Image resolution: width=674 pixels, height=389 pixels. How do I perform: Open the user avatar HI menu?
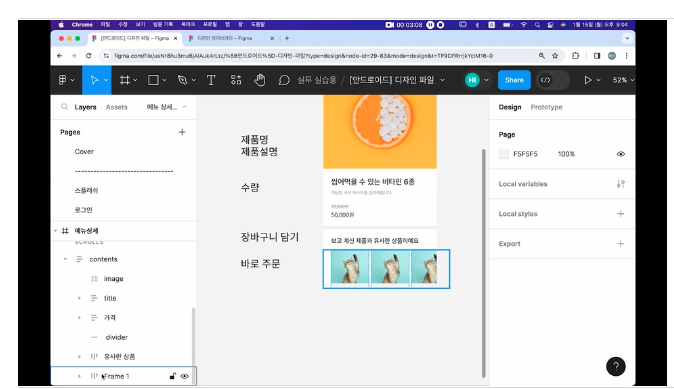pyautogui.click(x=472, y=80)
